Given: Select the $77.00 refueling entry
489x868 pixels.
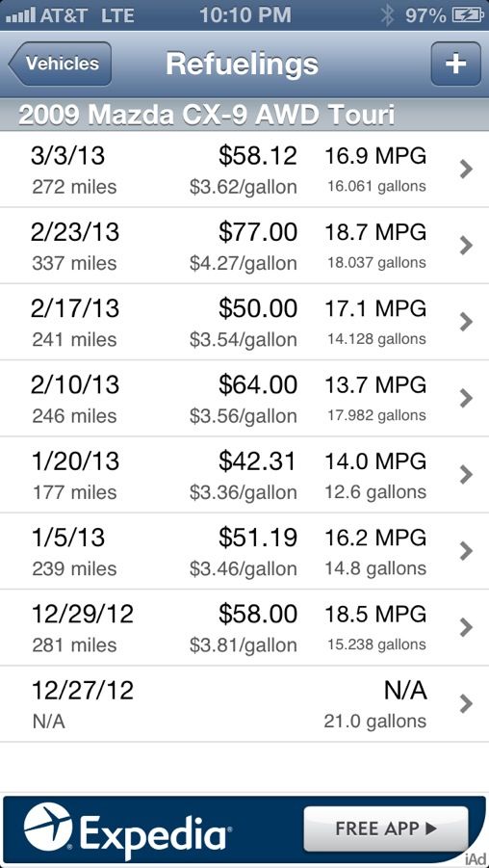Looking at the screenshot, I should click(244, 246).
